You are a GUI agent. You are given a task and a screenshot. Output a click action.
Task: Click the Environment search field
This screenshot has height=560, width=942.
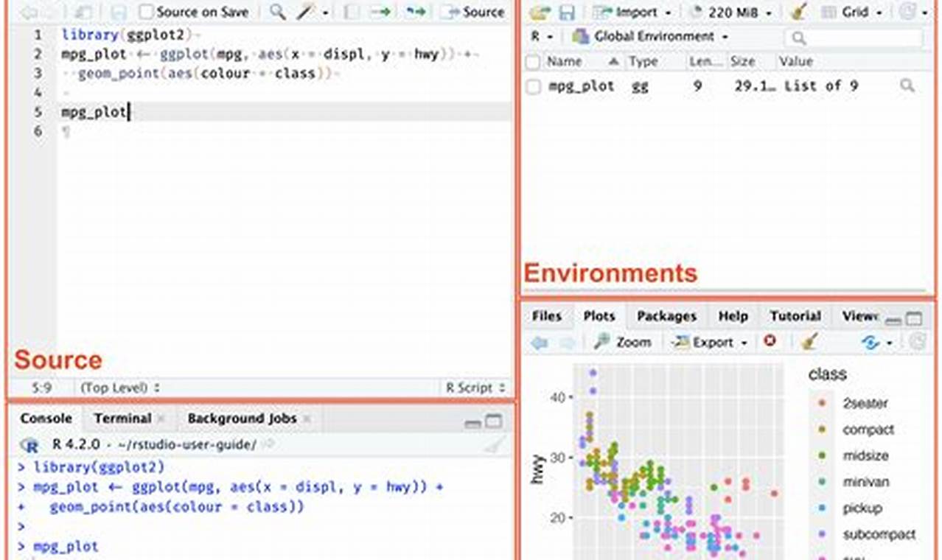click(x=854, y=37)
